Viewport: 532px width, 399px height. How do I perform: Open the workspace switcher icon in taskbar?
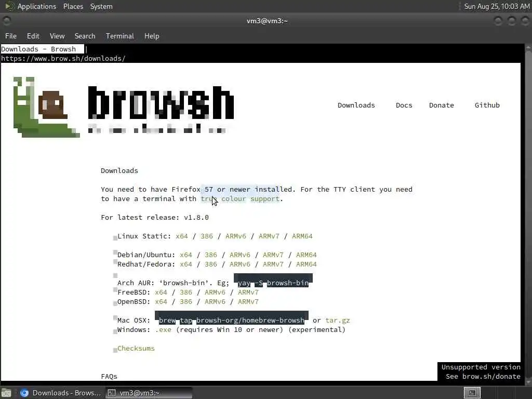click(x=472, y=393)
